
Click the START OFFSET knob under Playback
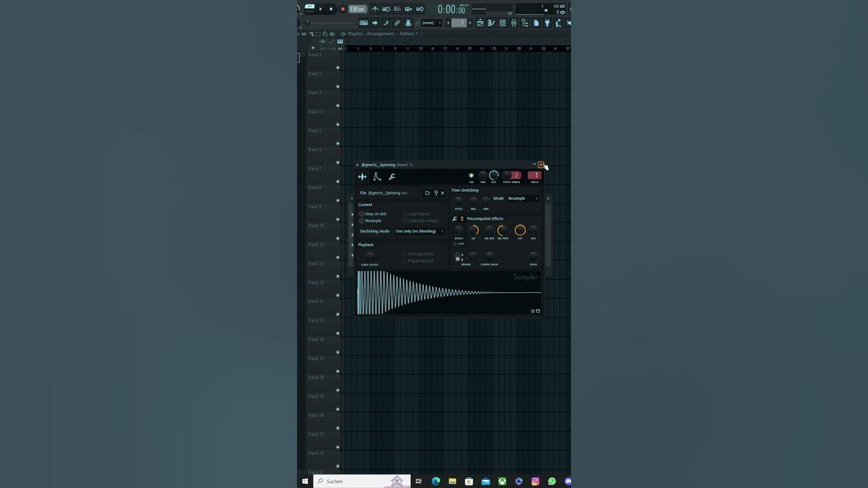pyautogui.click(x=370, y=256)
